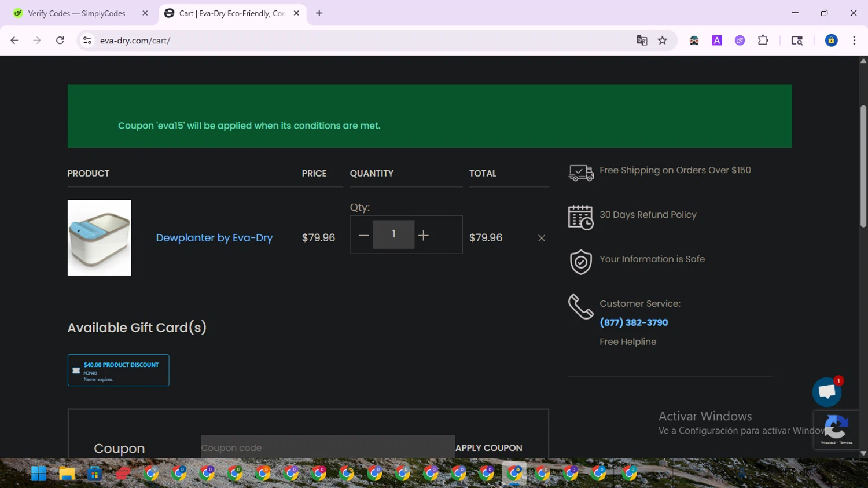Click the scrollbar up arrow

tap(863, 61)
